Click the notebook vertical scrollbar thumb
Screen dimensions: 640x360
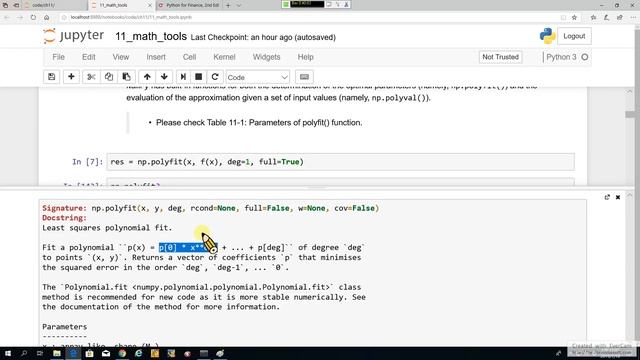[x=630, y=114]
